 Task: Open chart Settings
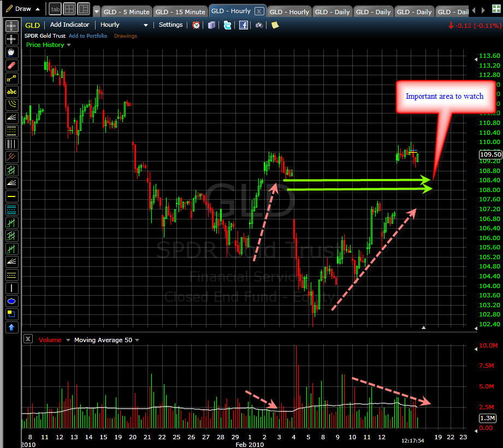(170, 25)
